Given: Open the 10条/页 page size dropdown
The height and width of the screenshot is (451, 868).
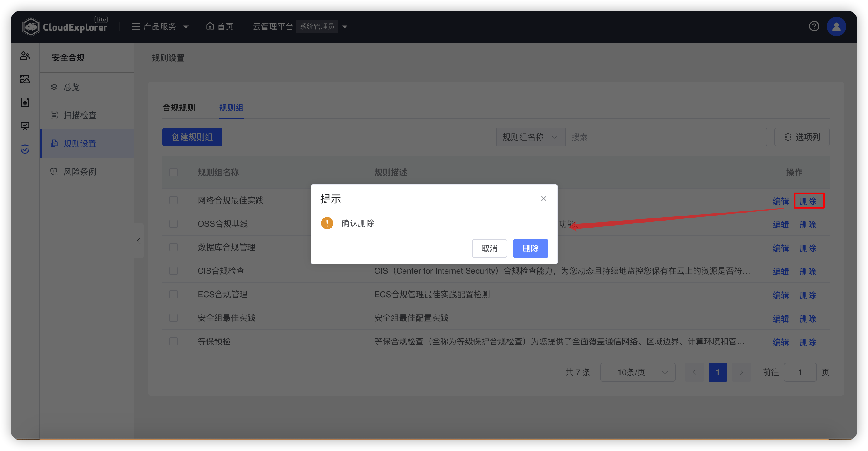Looking at the screenshot, I should tap(638, 372).
